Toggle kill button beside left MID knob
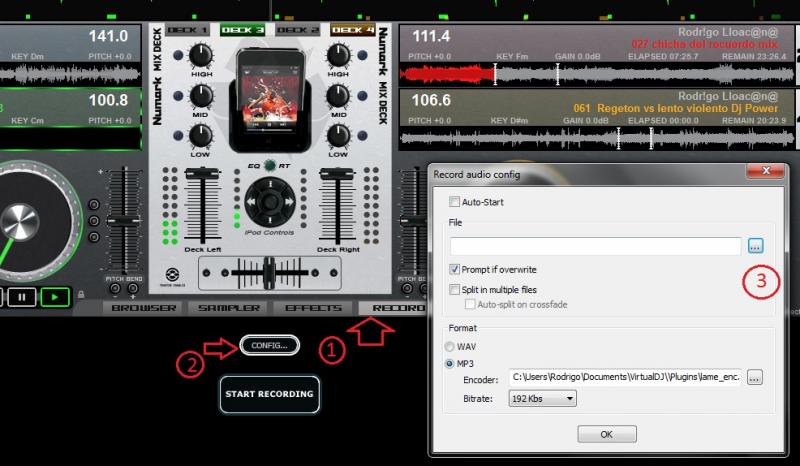The height and width of the screenshot is (466, 800). point(178,95)
